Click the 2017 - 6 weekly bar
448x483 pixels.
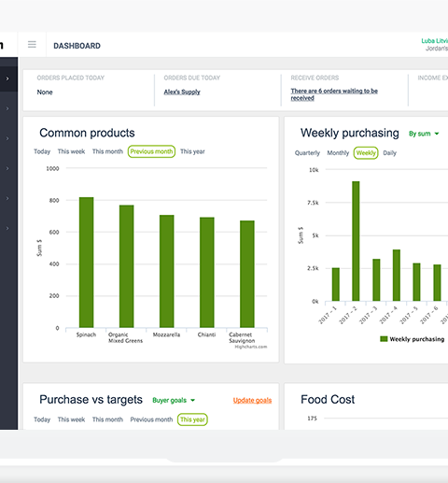[437, 283]
